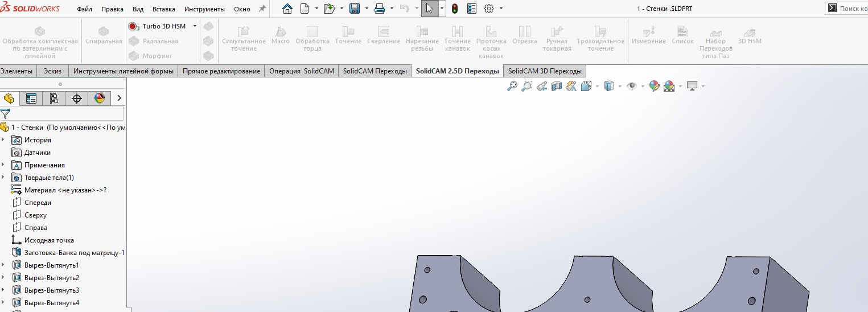Image resolution: width=868 pixels, height=312 pixels.
Task: Zoom to fit the view
Action: pos(512,86)
